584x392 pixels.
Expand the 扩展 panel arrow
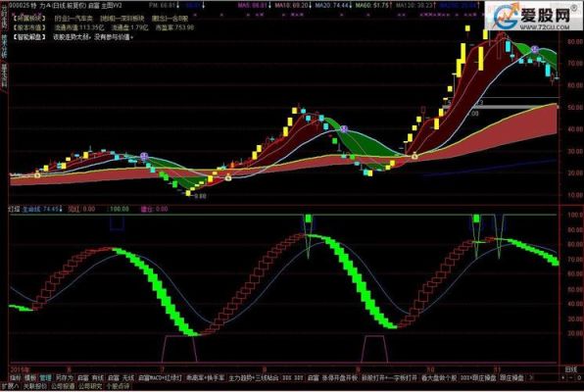coord(10,386)
